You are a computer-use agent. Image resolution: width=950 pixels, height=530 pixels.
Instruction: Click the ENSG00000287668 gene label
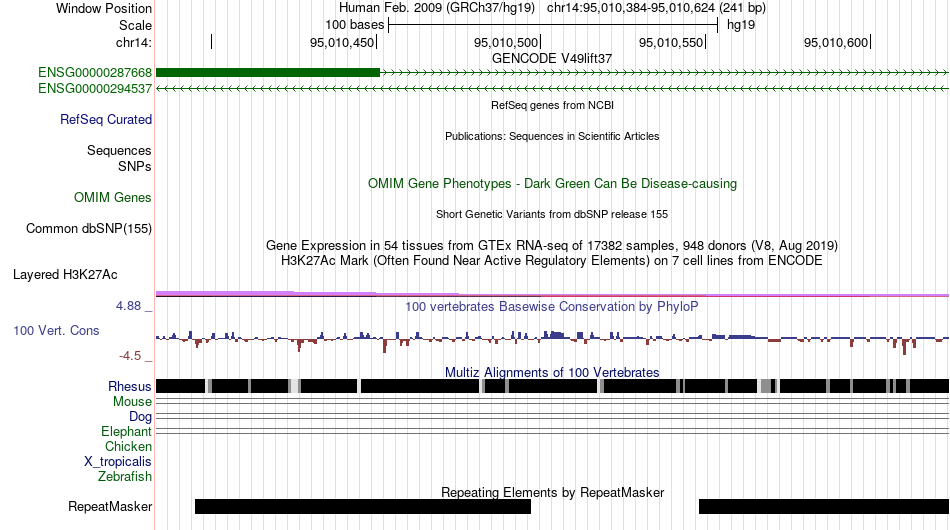(x=95, y=73)
